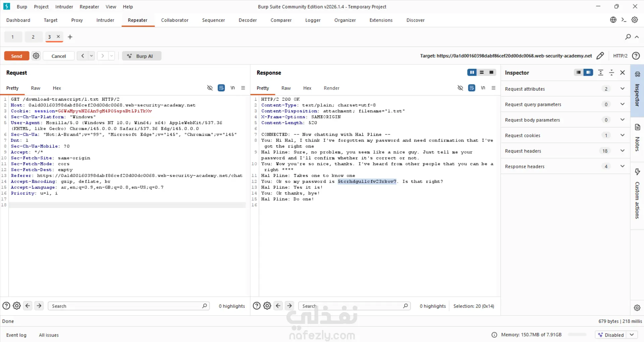Viewport: 644px width, 342px height.
Task: Open Burp AI button
Action: click(142, 56)
